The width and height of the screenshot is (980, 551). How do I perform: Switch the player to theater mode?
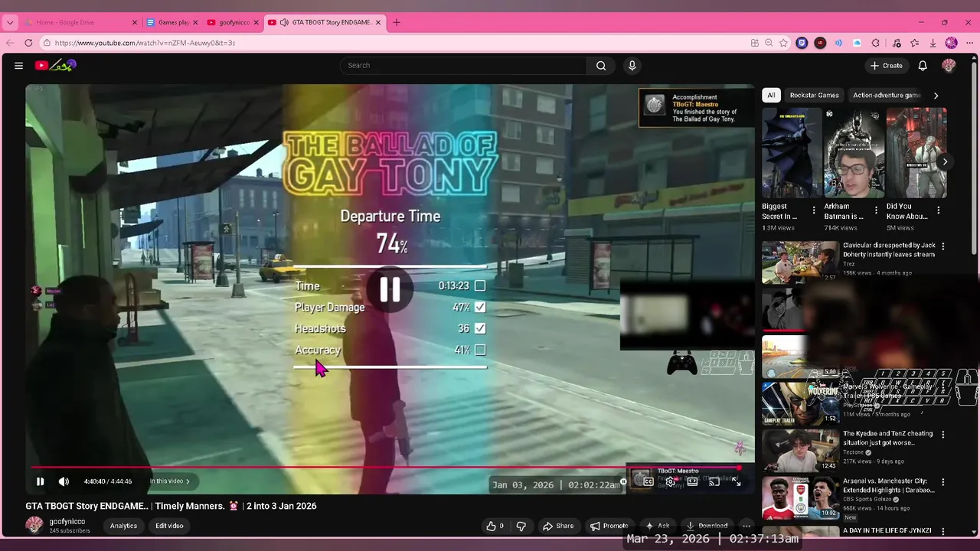[x=692, y=481]
